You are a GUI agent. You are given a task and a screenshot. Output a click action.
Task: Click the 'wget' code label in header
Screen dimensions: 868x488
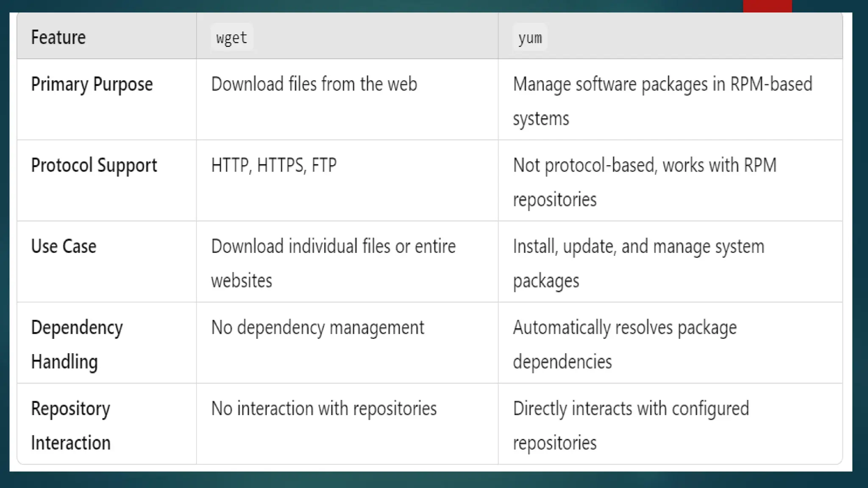click(x=231, y=38)
